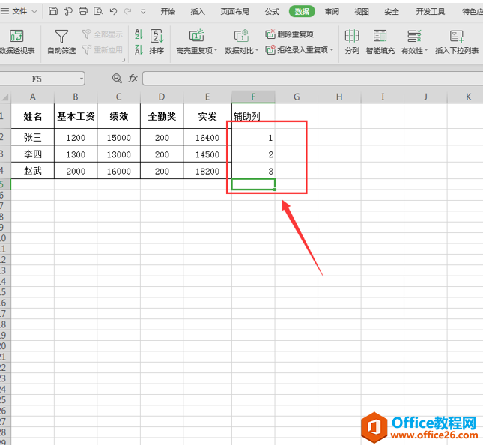Switch to the 视图 tab
Image resolution: width=483 pixels, height=448 pixels.
pyautogui.click(x=362, y=12)
